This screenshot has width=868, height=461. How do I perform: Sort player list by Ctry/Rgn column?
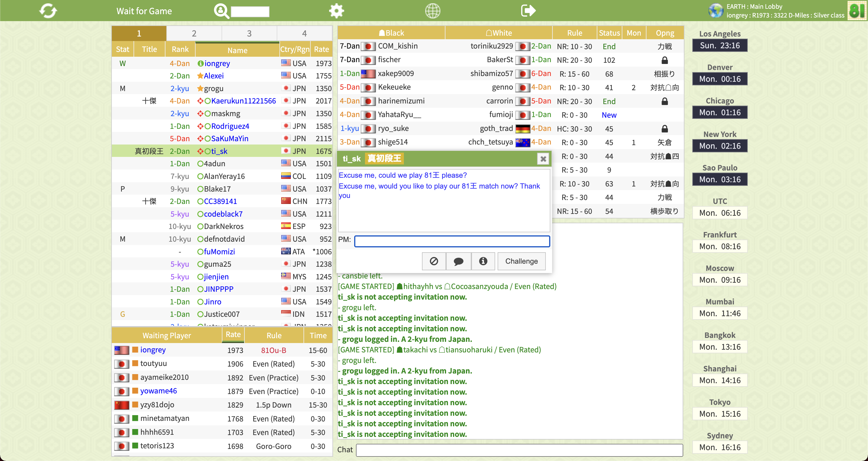[294, 49]
